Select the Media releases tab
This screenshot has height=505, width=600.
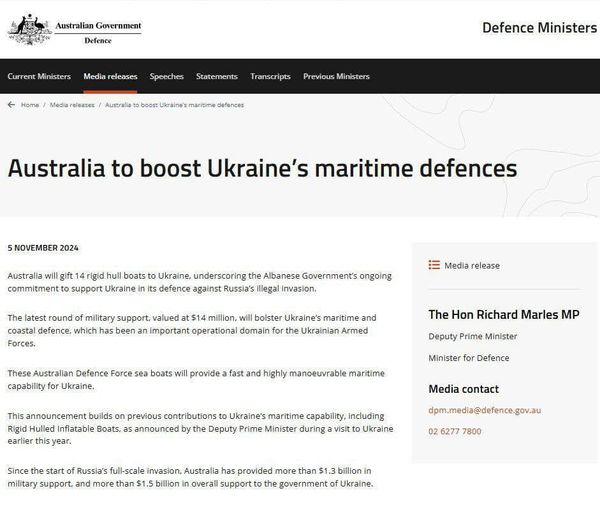[110, 76]
